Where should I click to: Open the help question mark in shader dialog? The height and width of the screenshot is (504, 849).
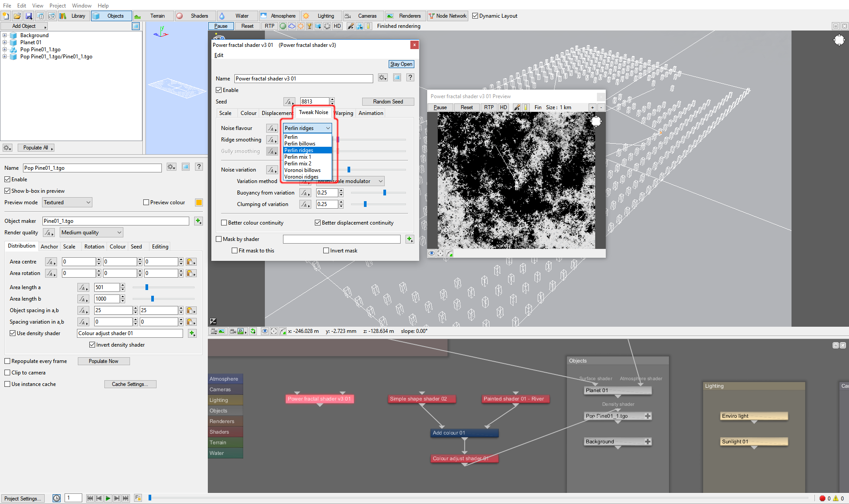(410, 78)
